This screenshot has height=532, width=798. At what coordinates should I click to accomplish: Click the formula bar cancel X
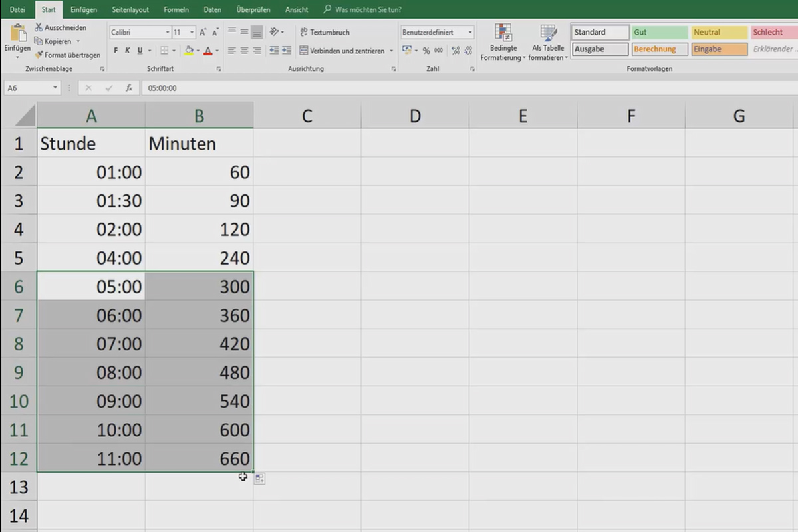[x=88, y=88]
